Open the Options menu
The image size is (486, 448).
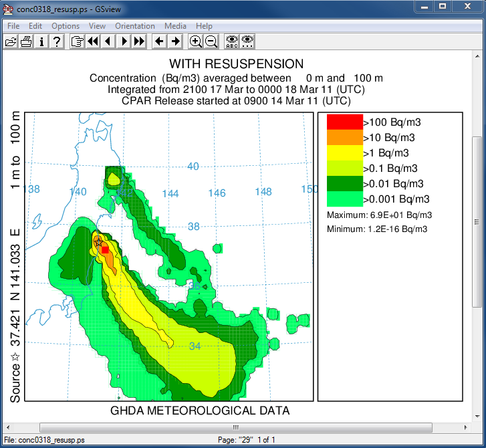pyautogui.click(x=66, y=26)
